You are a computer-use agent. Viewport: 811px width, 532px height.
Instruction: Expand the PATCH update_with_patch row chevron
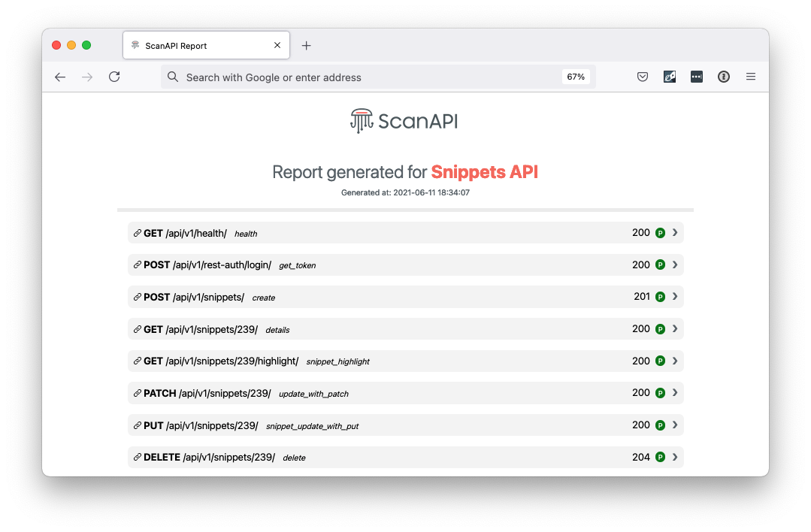pyautogui.click(x=675, y=393)
